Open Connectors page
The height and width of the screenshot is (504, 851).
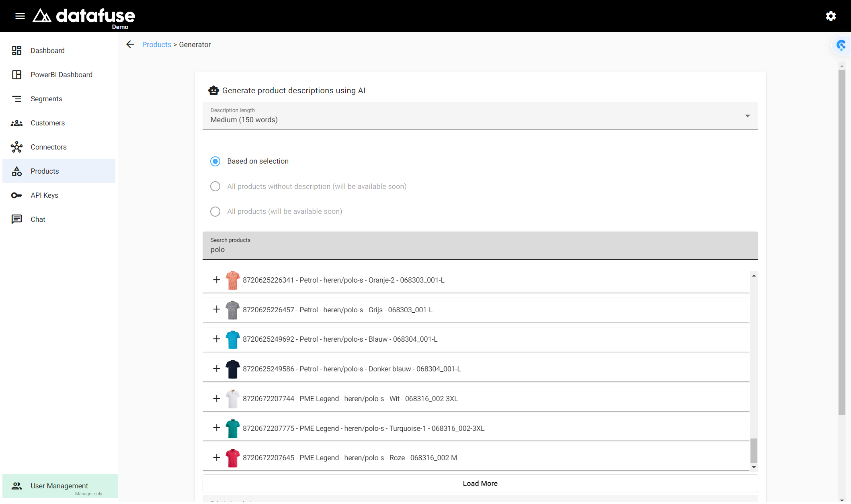click(x=59, y=147)
